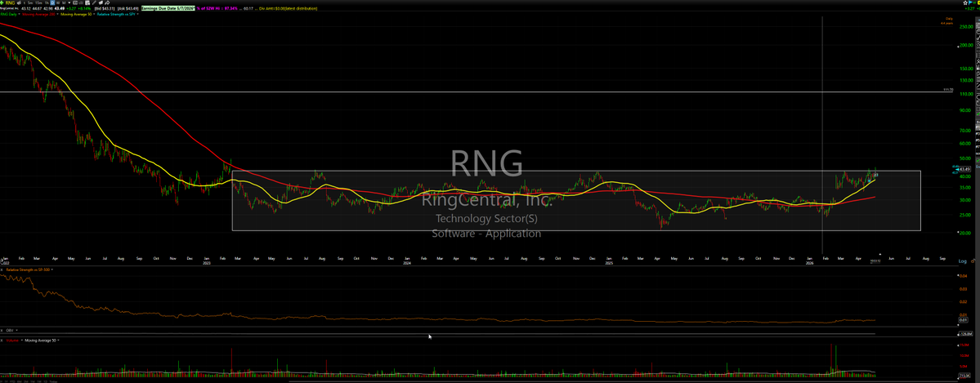The height and width of the screenshot is (383, 980).
Task: Click the Earnings Due Date 5/7/2026 label
Action: 168,8
